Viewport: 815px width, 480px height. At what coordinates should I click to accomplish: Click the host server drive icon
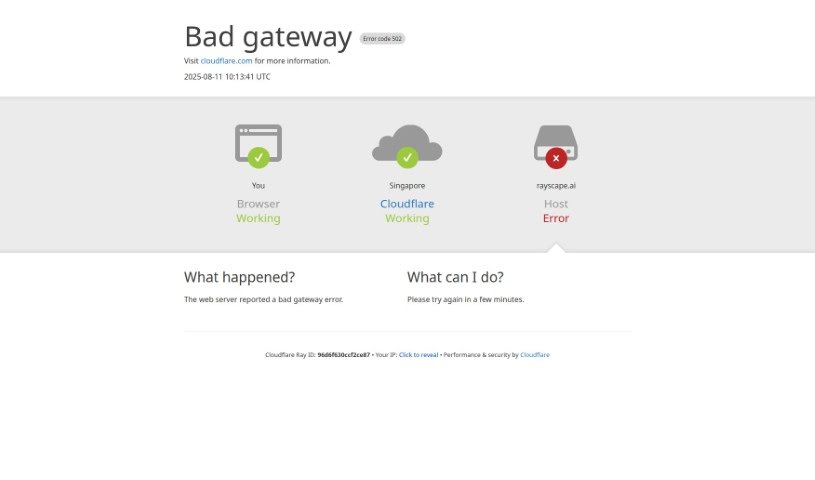[x=556, y=143]
